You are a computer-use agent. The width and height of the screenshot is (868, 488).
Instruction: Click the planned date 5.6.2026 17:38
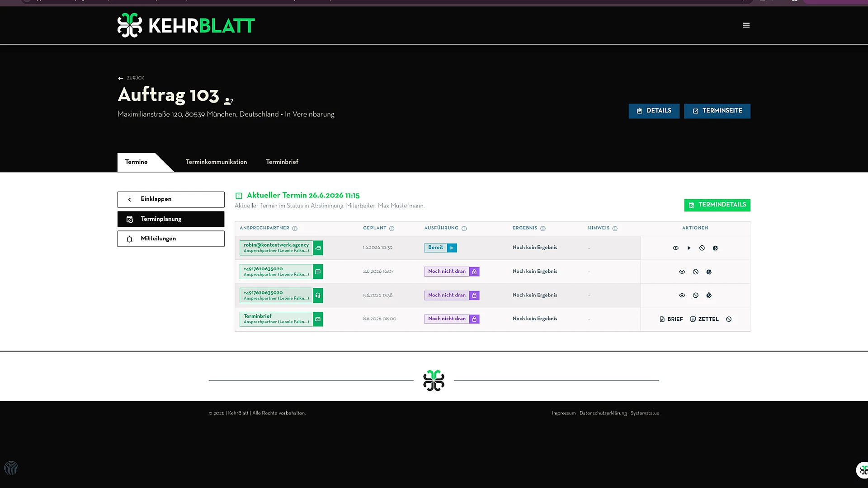click(377, 296)
